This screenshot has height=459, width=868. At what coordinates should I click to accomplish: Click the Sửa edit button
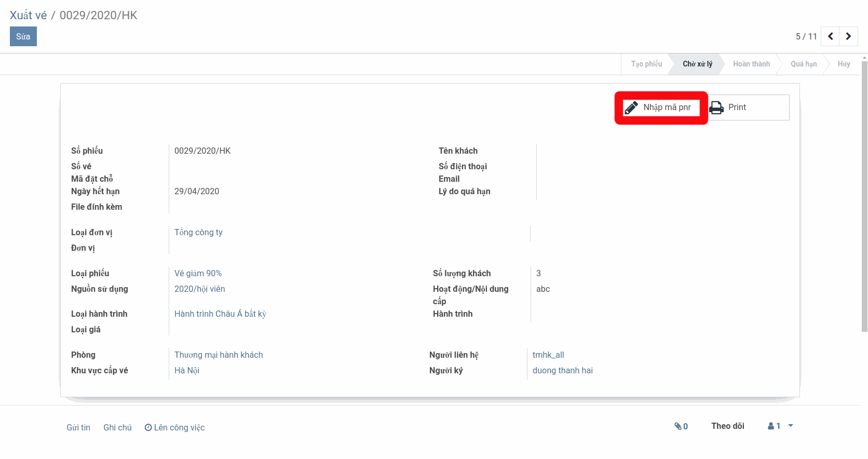pos(23,36)
